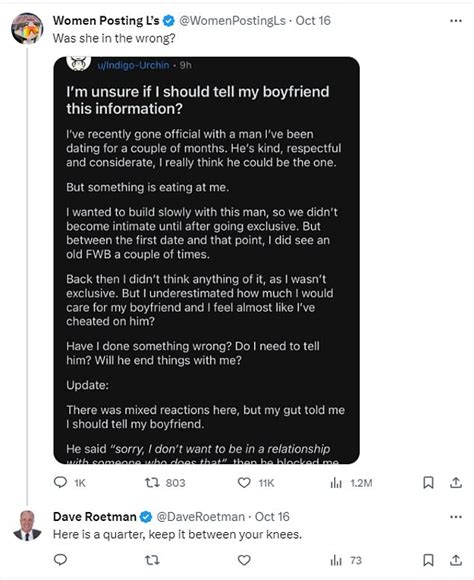Repost Dave Roetman's reply
The image size is (474, 580).
(x=152, y=560)
